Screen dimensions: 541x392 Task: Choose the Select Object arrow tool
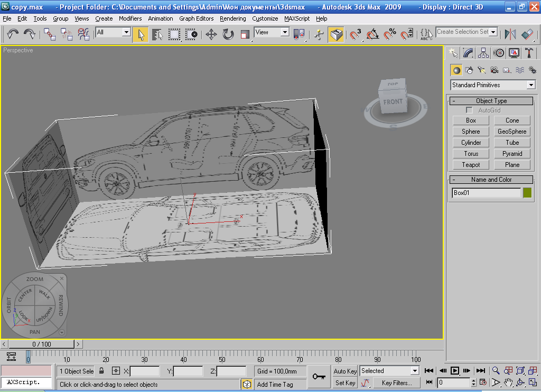141,34
